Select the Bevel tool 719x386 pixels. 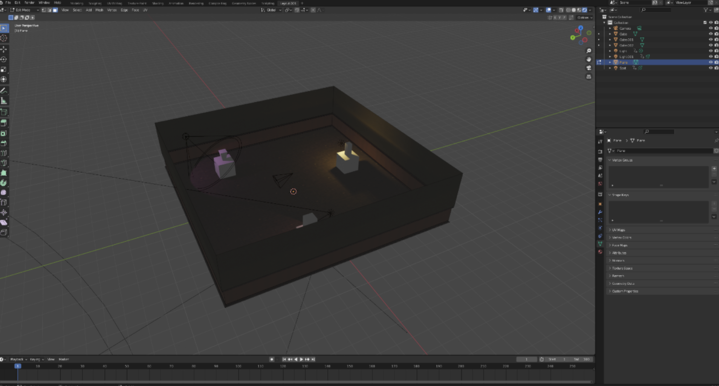(4, 143)
